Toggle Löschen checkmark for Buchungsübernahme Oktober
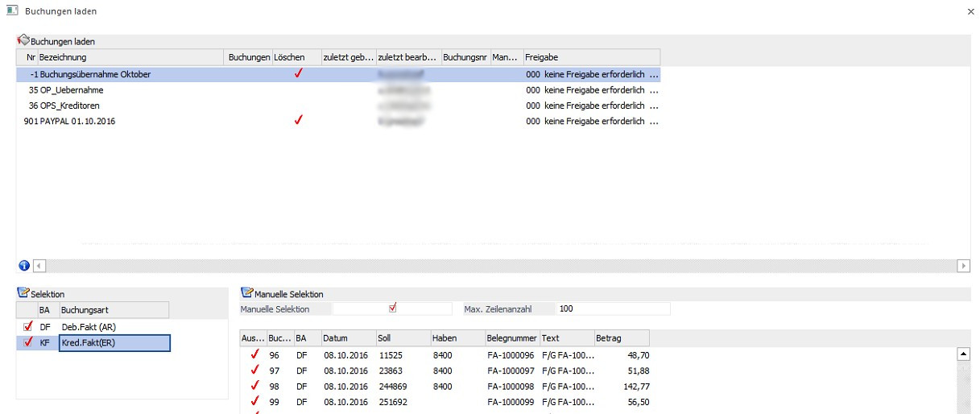980x414 pixels. click(299, 73)
